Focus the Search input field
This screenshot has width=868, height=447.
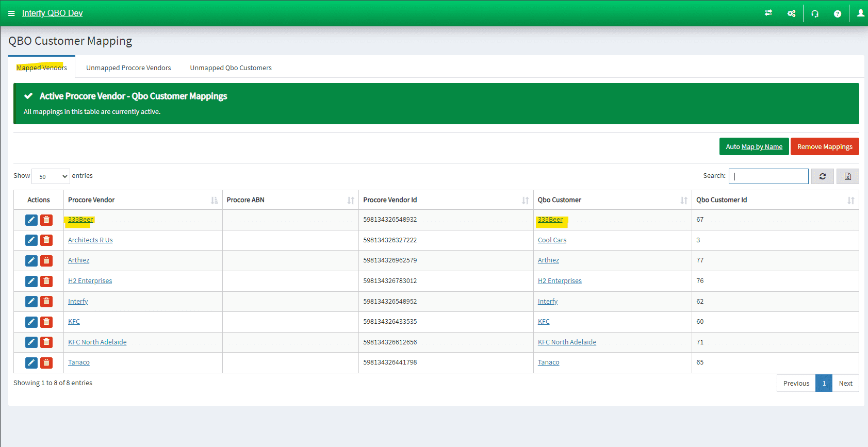(768, 176)
